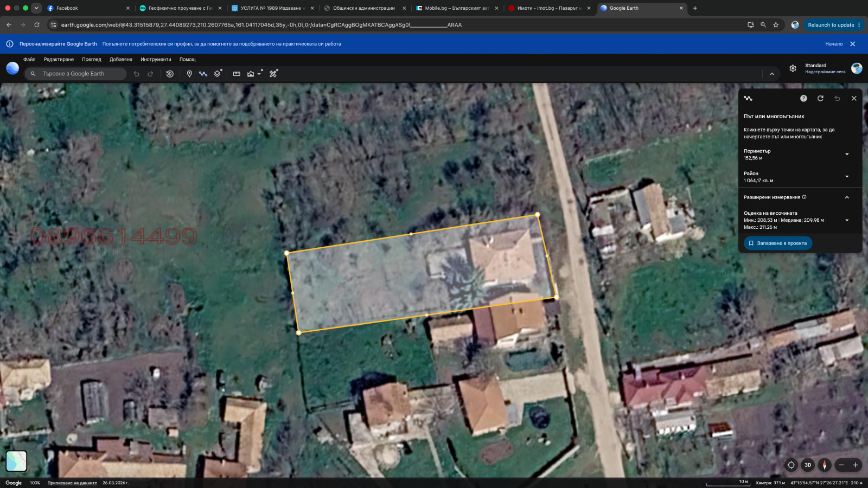The width and height of the screenshot is (868, 488).
Task: Open a new browser tab
Action: [695, 8]
